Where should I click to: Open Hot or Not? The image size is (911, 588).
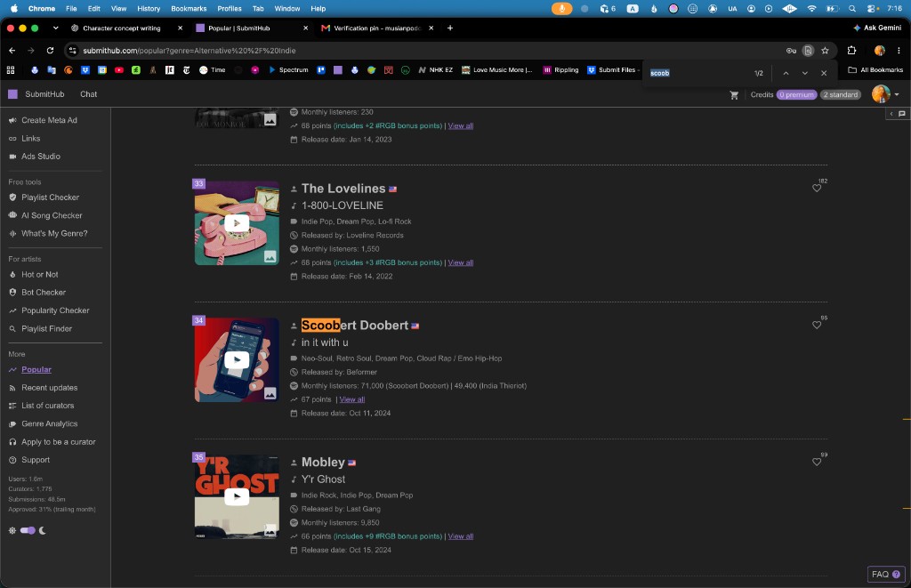click(x=39, y=275)
